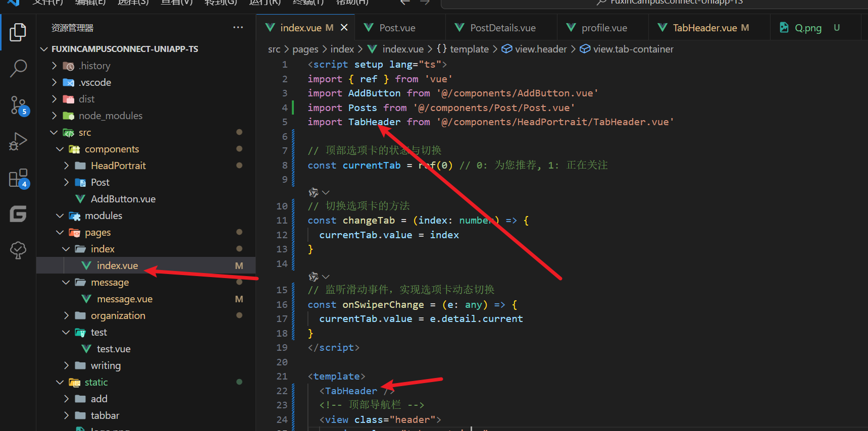Switch to the TabHeader.vue tab
This screenshot has width=868, height=431.
tap(710, 28)
